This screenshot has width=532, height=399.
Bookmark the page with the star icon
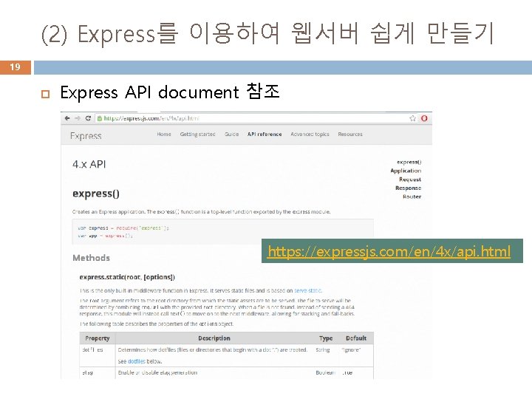tap(412, 118)
